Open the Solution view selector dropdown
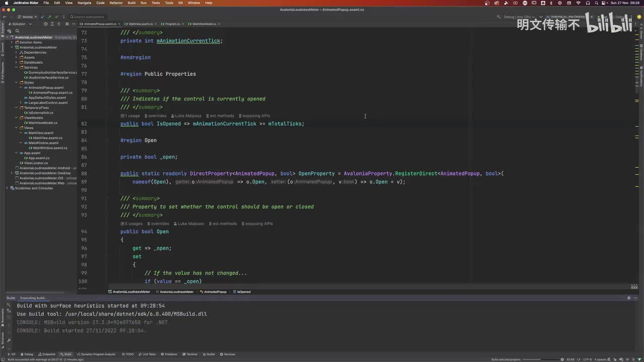The width and height of the screenshot is (644, 362). point(19,24)
